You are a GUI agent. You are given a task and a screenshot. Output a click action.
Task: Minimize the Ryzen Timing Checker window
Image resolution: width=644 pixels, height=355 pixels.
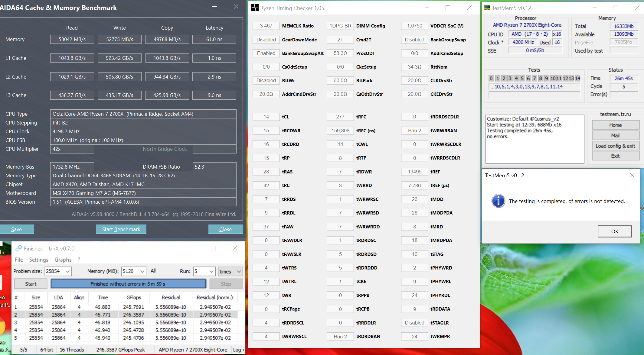[427, 8]
